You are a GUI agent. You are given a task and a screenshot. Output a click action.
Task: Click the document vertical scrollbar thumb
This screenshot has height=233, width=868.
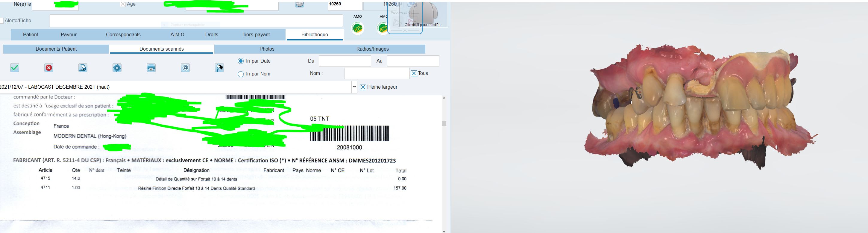pyautogui.click(x=444, y=123)
